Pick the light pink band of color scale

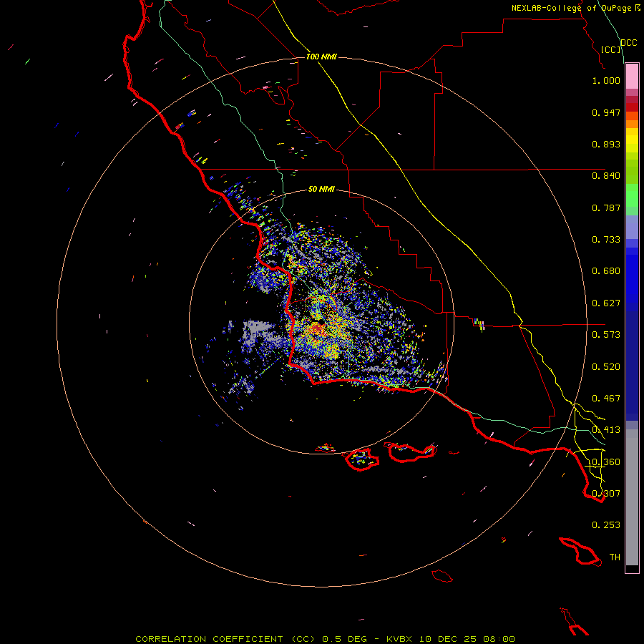coord(632,77)
